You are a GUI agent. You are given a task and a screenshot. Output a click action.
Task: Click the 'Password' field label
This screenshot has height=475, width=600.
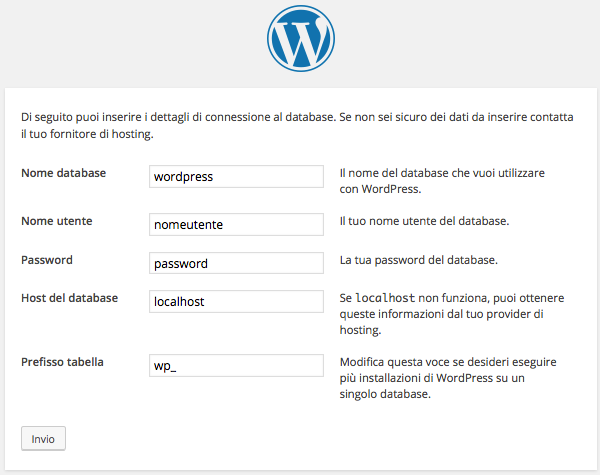(x=47, y=260)
